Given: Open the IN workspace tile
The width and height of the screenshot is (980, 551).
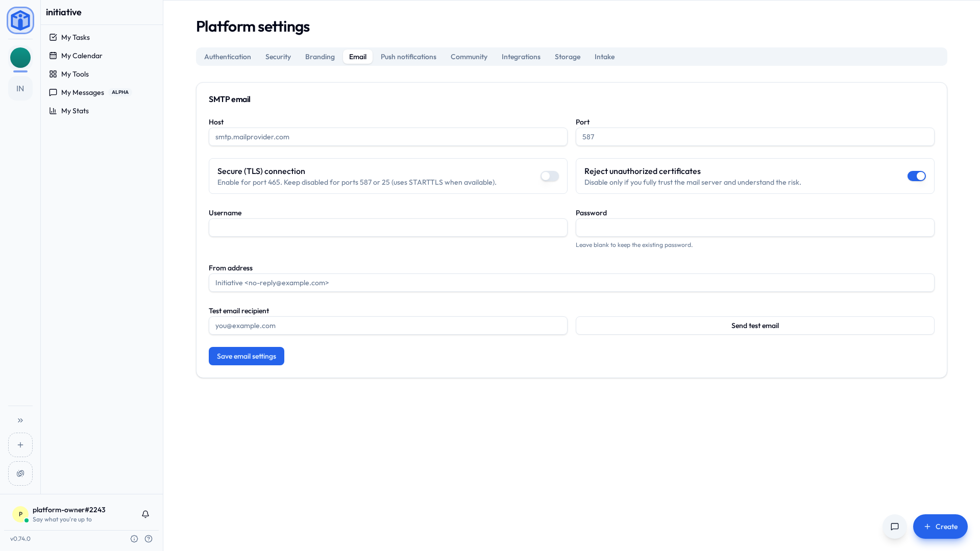Looking at the screenshot, I should 20,89.
